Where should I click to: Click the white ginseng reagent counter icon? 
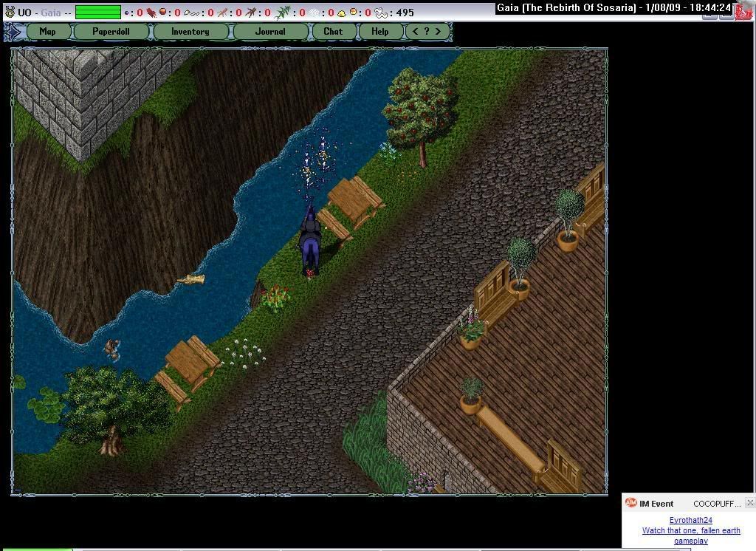(x=191, y=13)
